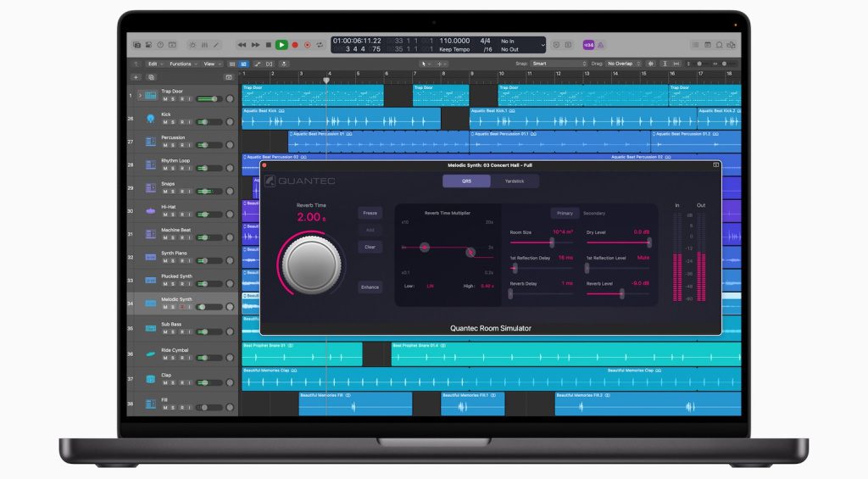Click the Rewind transport button

(x=242, y=45)
